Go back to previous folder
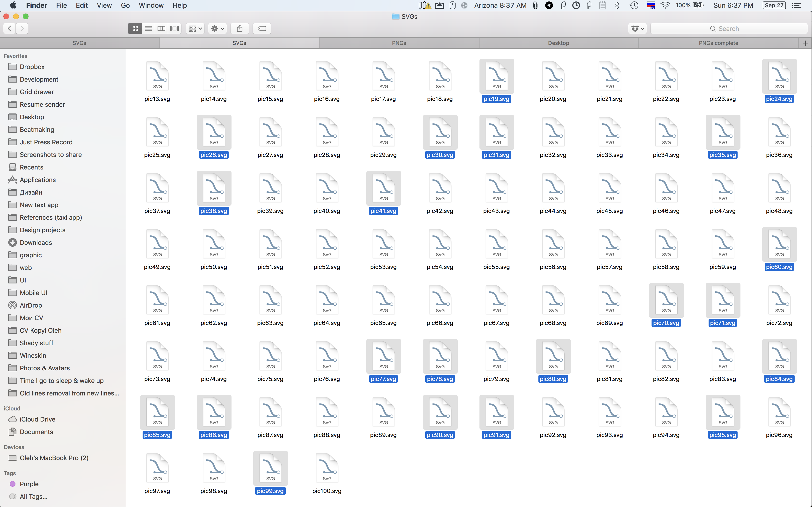 coord(9,28)
